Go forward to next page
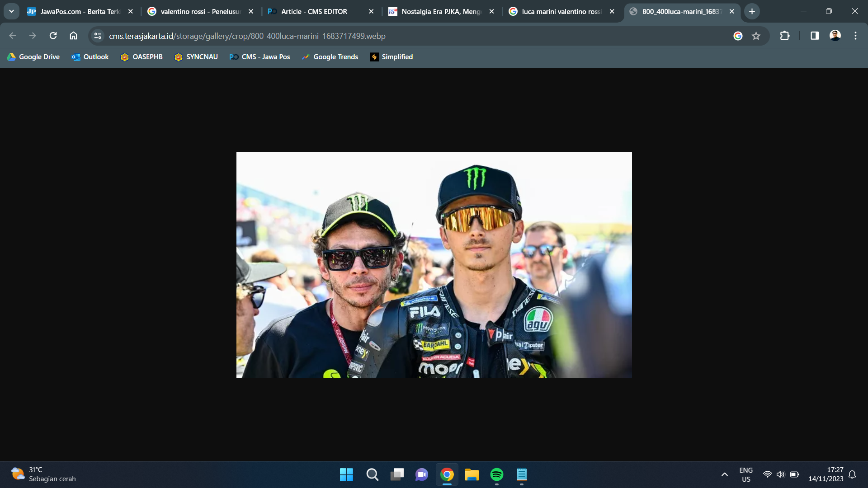 [x=33, y=36]
